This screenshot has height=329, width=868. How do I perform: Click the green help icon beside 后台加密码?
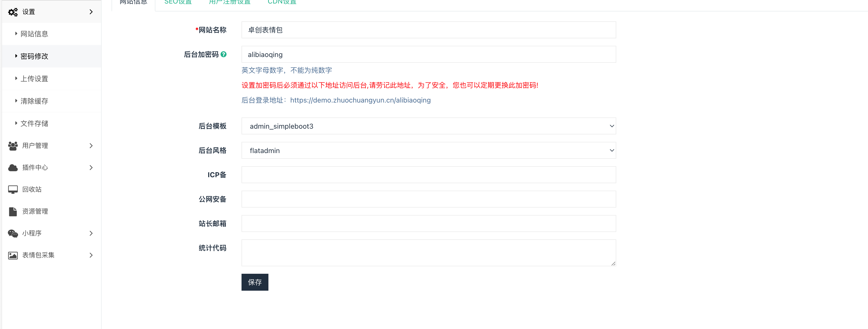pos(223,54)
